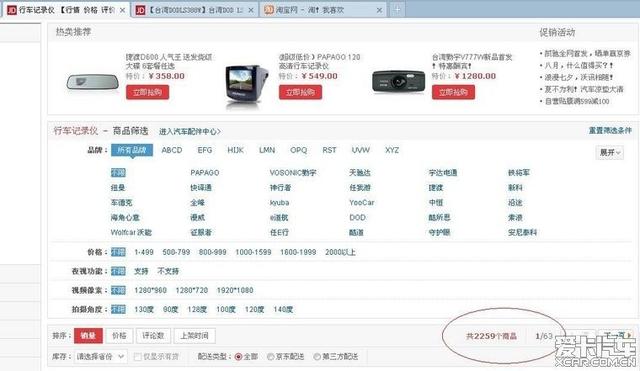Screen dimensions: 640x371
Task: Open the 浪漫七夕 promotion link
Action: point(579,77)
